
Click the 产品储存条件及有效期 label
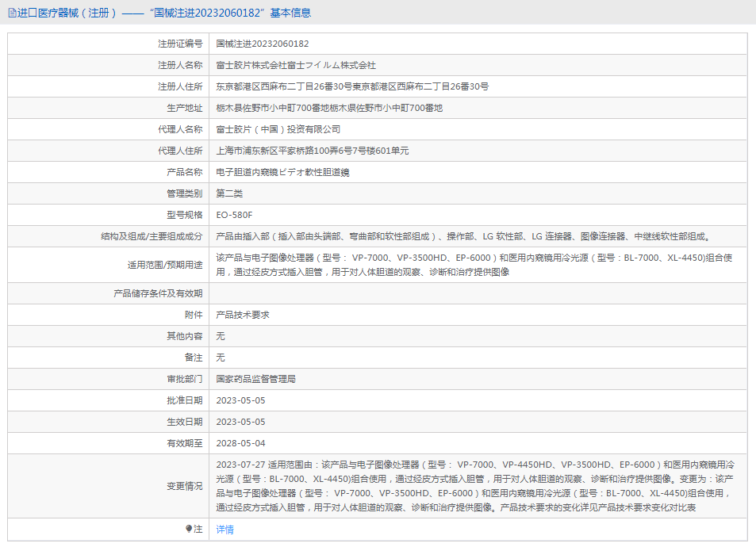pos(158,293)
